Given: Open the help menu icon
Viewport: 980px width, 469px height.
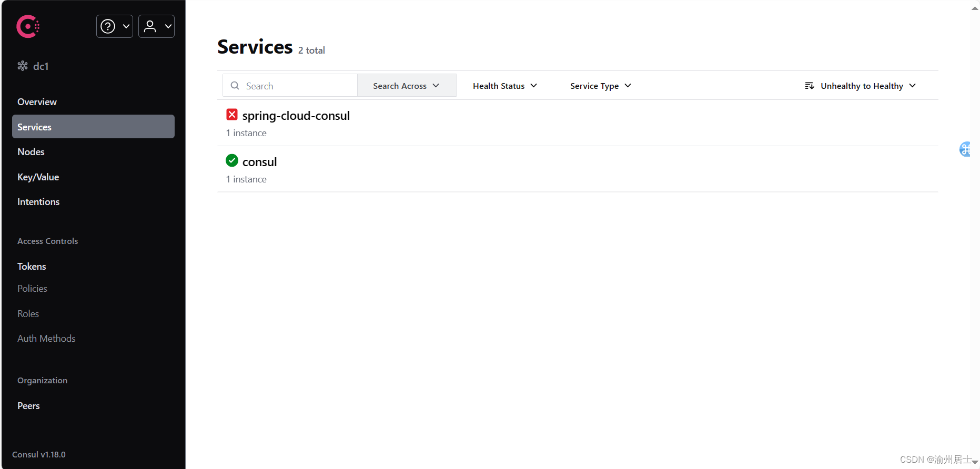Looking at the screenshot, I should point(108,26).
